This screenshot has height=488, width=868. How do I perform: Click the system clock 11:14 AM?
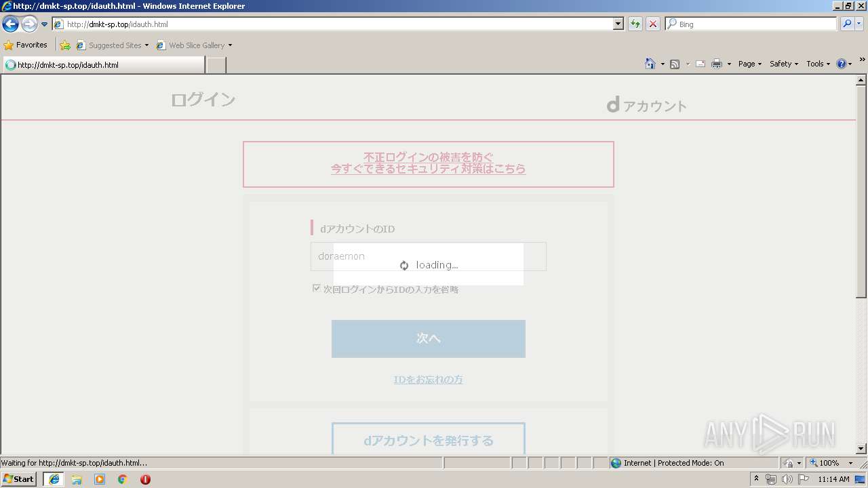pyautogui.click(x=833, y=479)
